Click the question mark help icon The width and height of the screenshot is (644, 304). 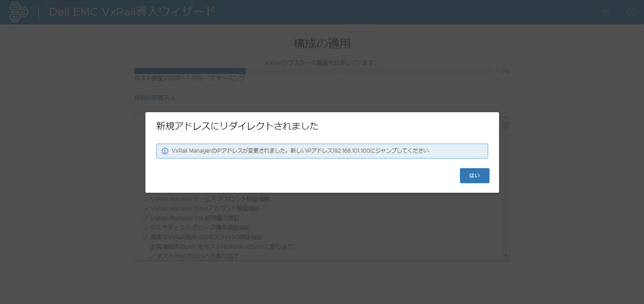(631, 12)
